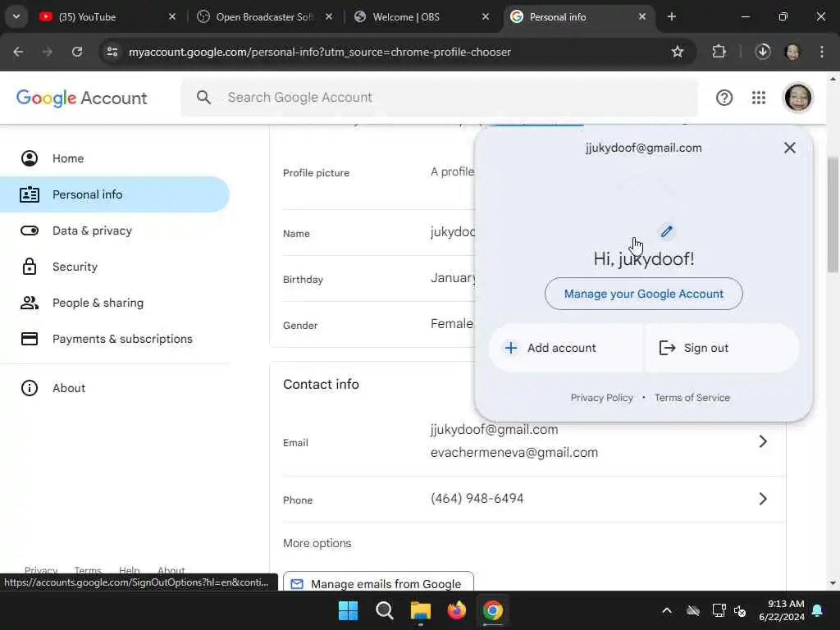Click the Google Account logo
This screenshot has height=630, width=840.
click(81, 98)
